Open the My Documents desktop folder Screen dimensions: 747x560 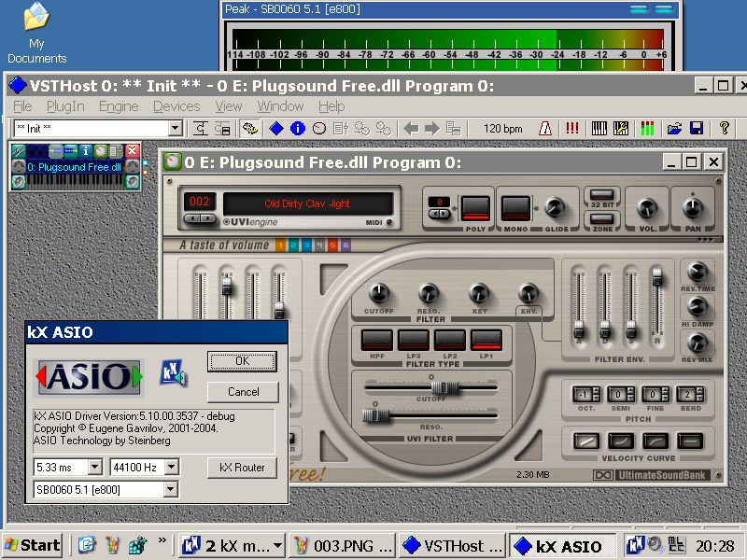36,34
